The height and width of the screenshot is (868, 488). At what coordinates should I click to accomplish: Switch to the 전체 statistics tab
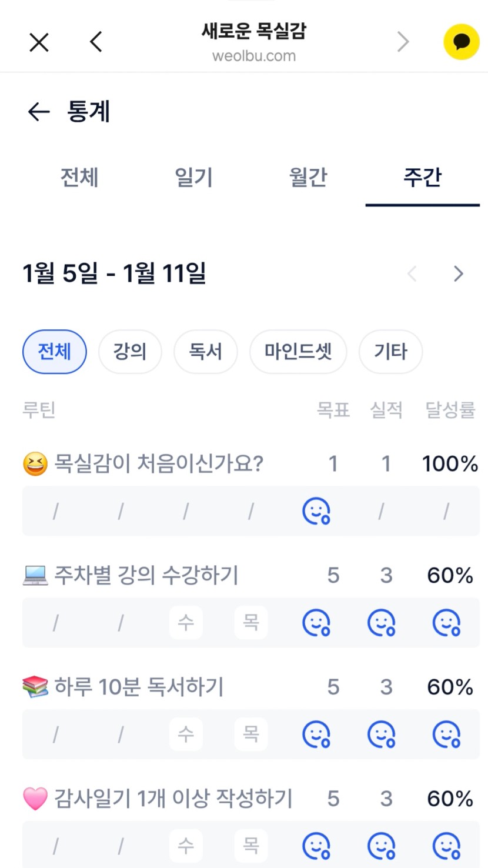coord(79,178)
